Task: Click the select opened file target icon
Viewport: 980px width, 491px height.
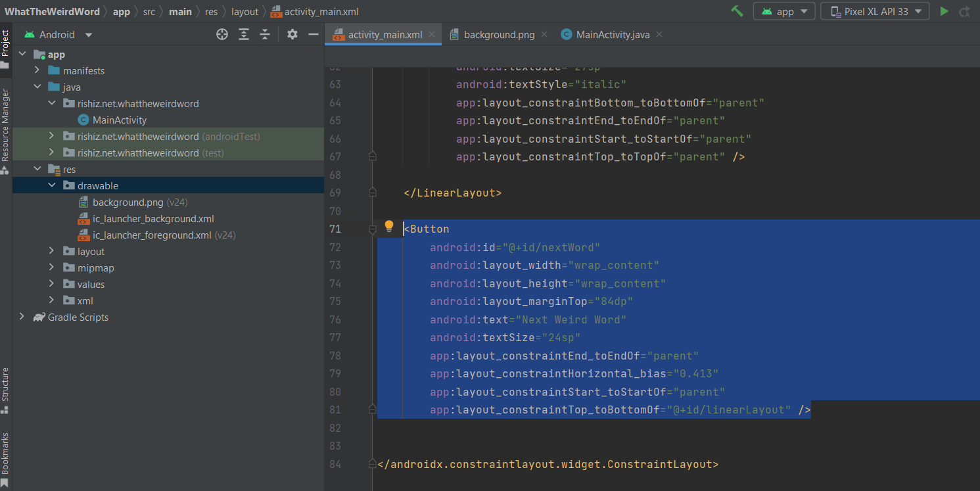Action: coord(222,34)
